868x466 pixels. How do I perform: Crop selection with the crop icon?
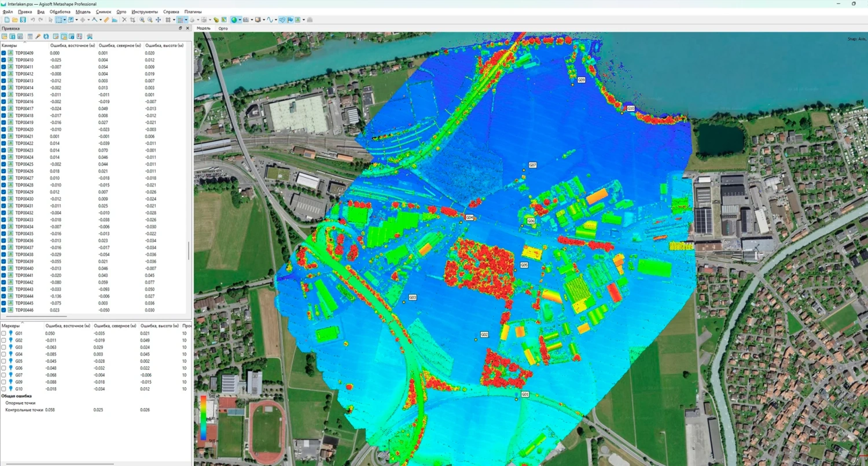133,20
